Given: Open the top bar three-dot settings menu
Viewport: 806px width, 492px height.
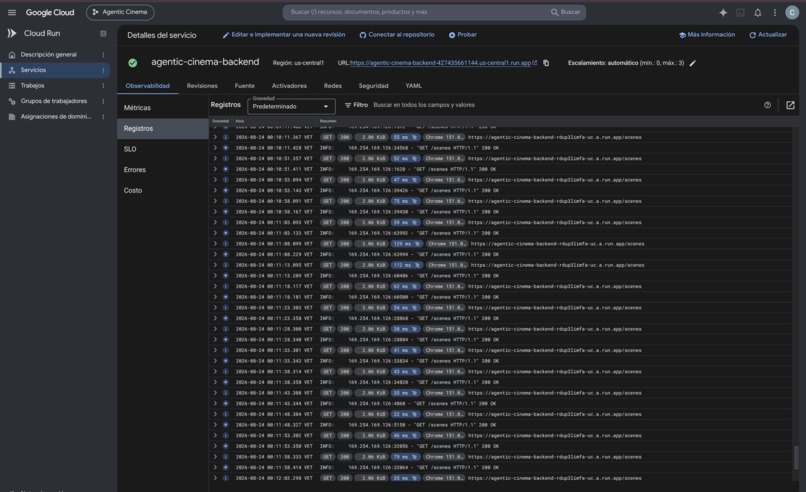Looking at the screenshot, I should pyautogui.click(x=775, y=12).
